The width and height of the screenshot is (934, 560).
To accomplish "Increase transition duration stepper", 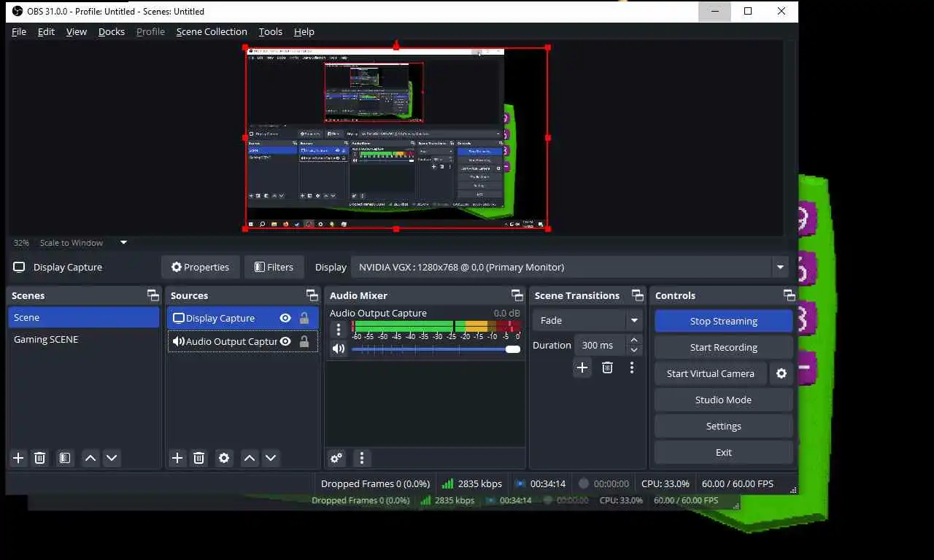I will (634, 340).
